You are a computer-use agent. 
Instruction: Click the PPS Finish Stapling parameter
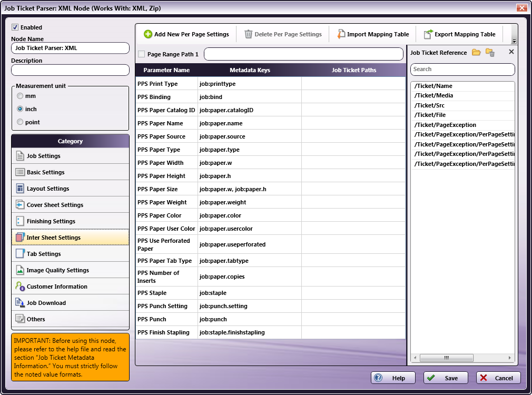click(x=166, y=332)
